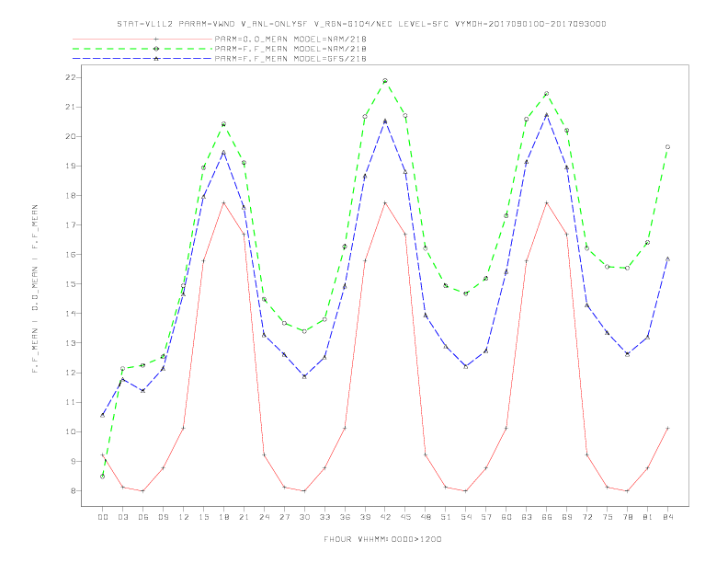The image size is (728, 563).
Task: Click the x-axis tick label 21
Action: pyautogui.click(x=244, y=517)
